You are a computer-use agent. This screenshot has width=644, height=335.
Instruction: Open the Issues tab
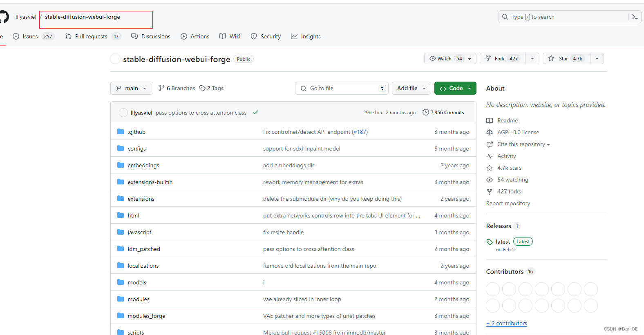pyautogui.click(x=34, y=36)
